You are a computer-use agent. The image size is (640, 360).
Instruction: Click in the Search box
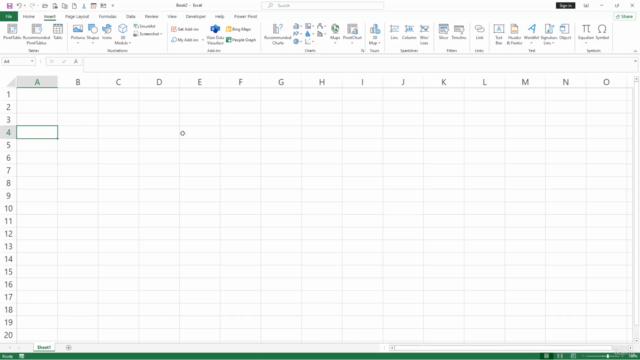coord(322,5)
